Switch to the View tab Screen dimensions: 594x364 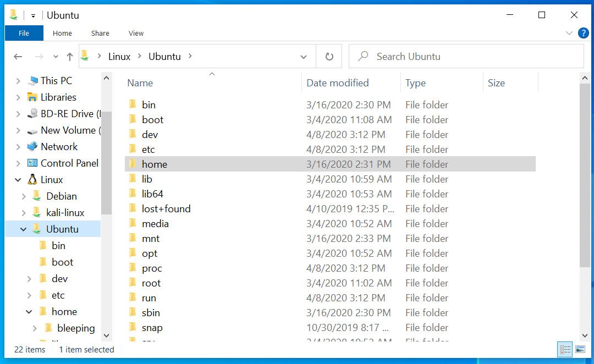point(136,33)
